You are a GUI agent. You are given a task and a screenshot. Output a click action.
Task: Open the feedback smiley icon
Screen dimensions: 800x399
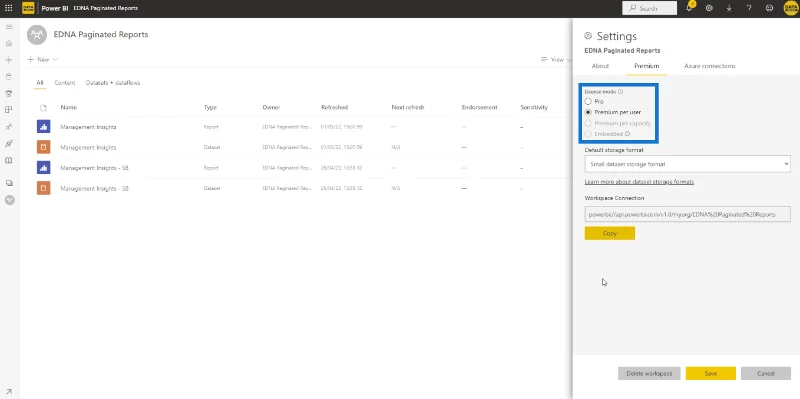click(769, 8)
